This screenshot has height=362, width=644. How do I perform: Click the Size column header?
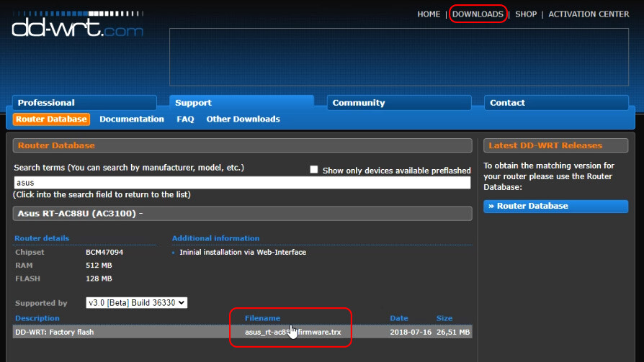coord(444,318)
